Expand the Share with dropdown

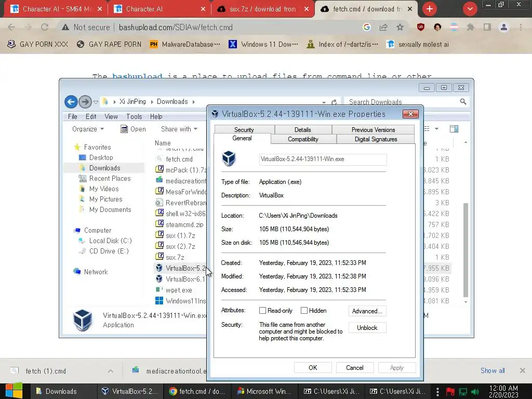[x=179, y=129]
